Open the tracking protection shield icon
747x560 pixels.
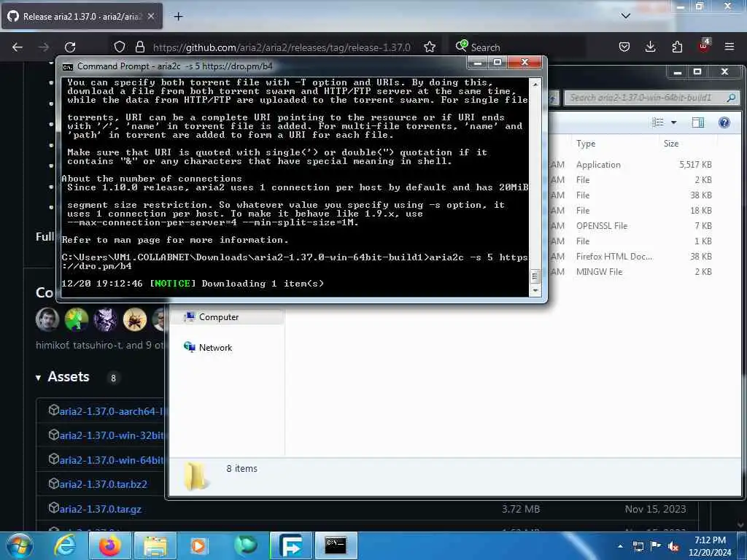click(120, 47)
